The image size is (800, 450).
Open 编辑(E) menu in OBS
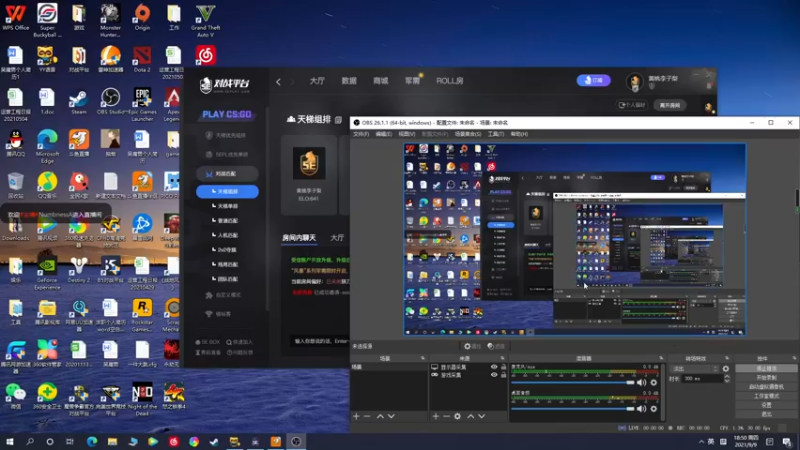coord(384,134)
